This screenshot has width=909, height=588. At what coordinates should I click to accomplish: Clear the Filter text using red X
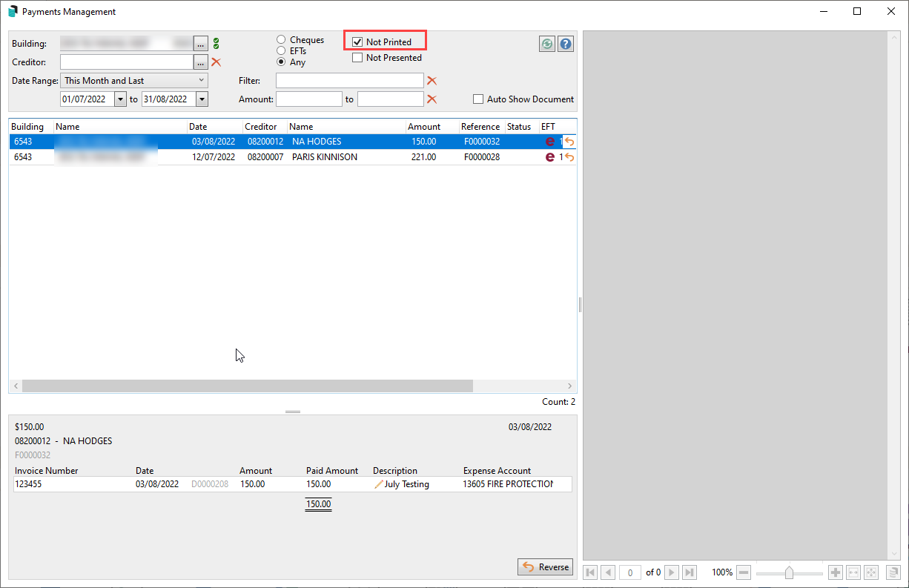(x=432, y=80)
